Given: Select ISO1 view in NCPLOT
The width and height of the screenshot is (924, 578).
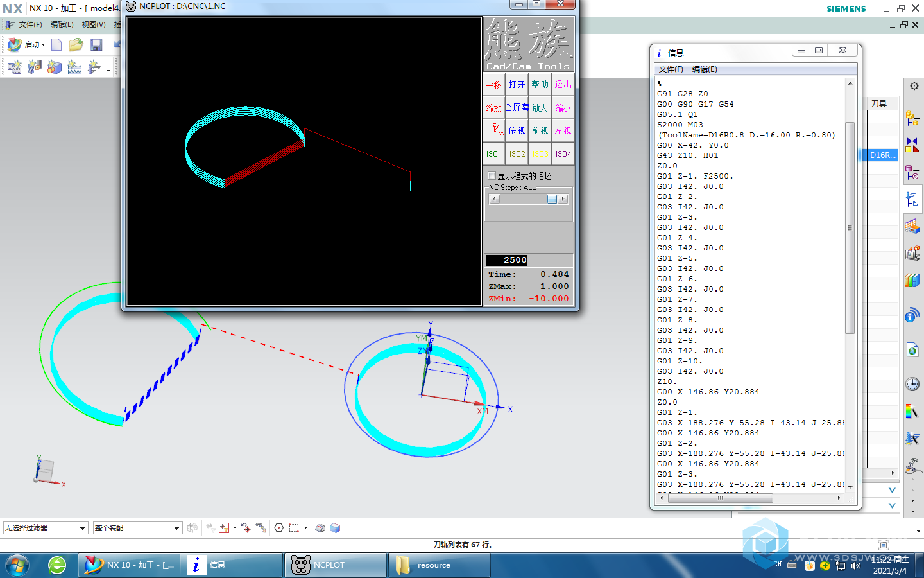Looking at the screenshot, I should (493, 153).
